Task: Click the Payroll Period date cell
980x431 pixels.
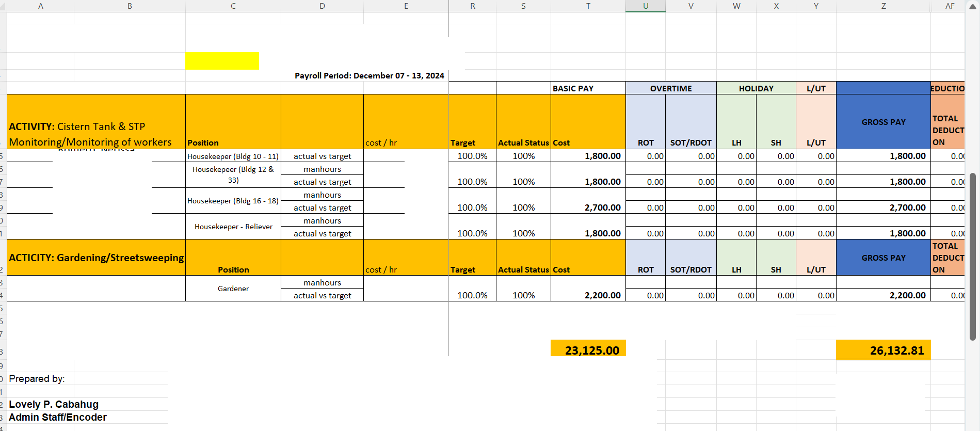Action: (x=369, y=76)
